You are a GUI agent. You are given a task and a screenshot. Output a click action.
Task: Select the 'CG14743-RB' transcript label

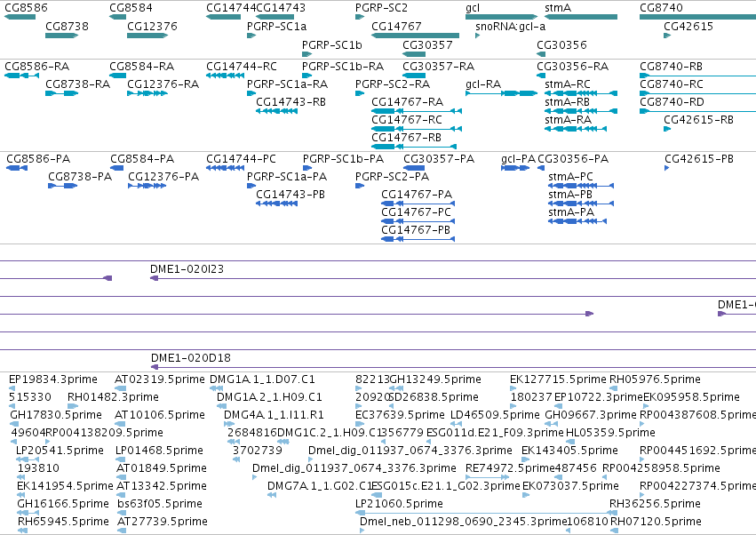290,102
